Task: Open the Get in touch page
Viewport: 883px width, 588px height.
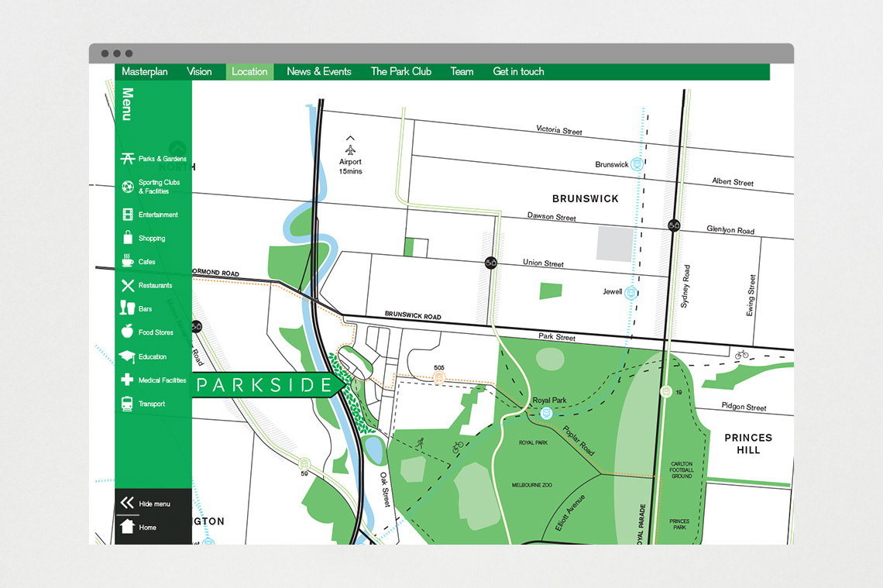Action: (x=518, y=72)
